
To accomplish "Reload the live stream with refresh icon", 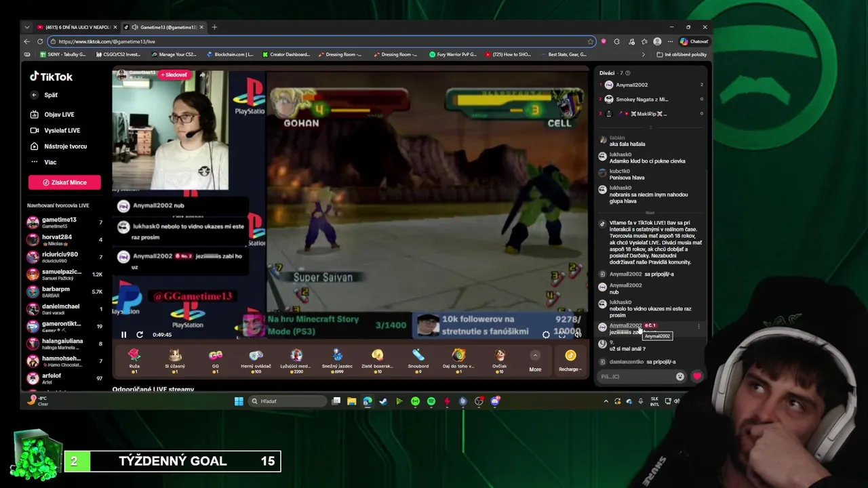I will tap(140, 335).
